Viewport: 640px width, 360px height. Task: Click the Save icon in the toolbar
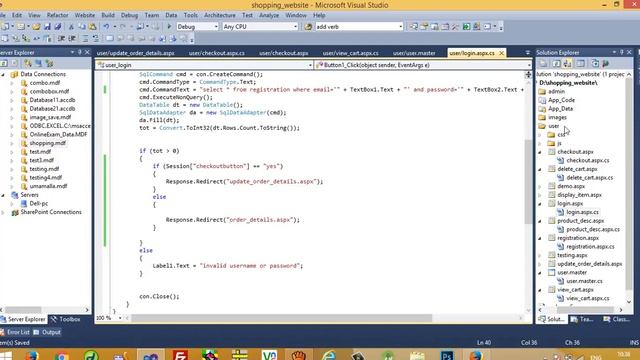47,27
